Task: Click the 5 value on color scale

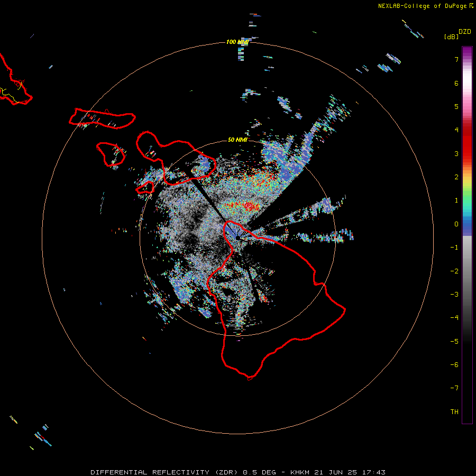Action: [456, 106]
